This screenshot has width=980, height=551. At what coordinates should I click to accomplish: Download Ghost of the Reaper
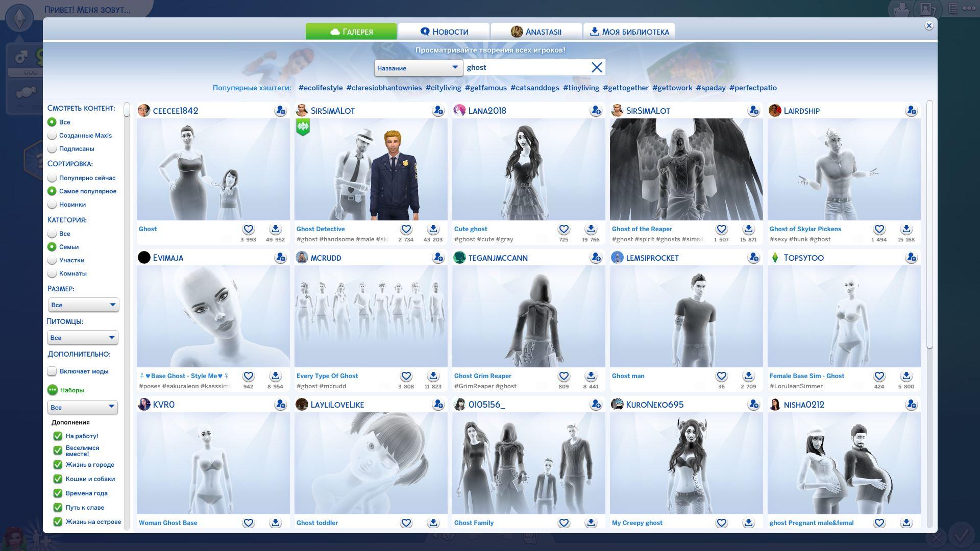point(748,229)
